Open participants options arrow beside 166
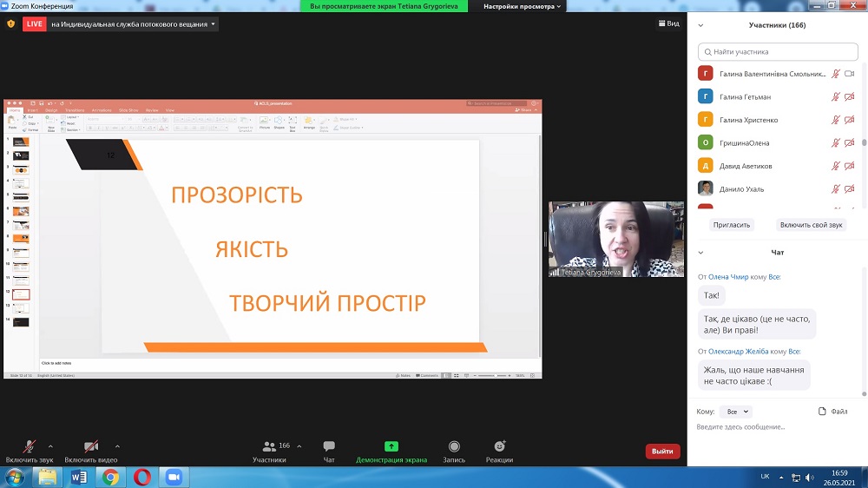Image resolution: width=868 pixels, height=488 pixels. click(x=299, y=446)
